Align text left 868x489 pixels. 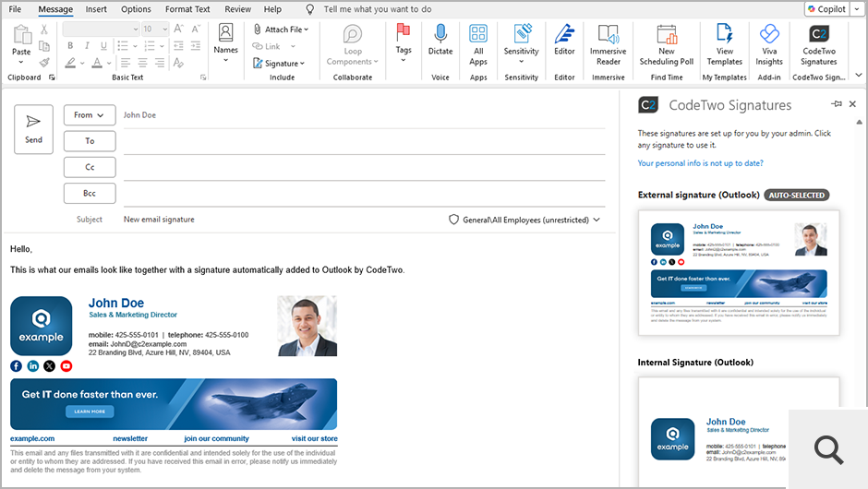pos(126,63)
